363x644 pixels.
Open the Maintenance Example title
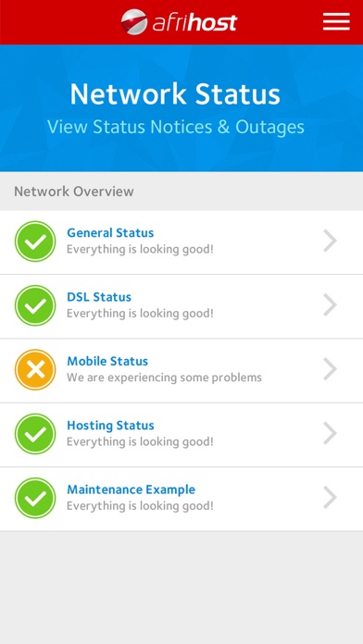[x=131, y=489]
